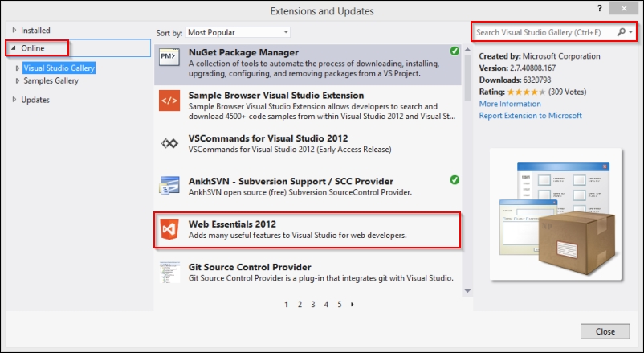
Task: Click the Git Source Control Provider icon
Action: [x=169, y=273]
